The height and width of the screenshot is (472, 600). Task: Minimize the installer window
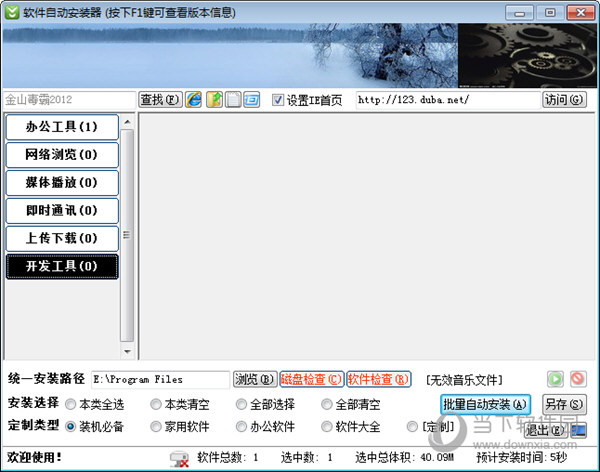coord(519,13)
